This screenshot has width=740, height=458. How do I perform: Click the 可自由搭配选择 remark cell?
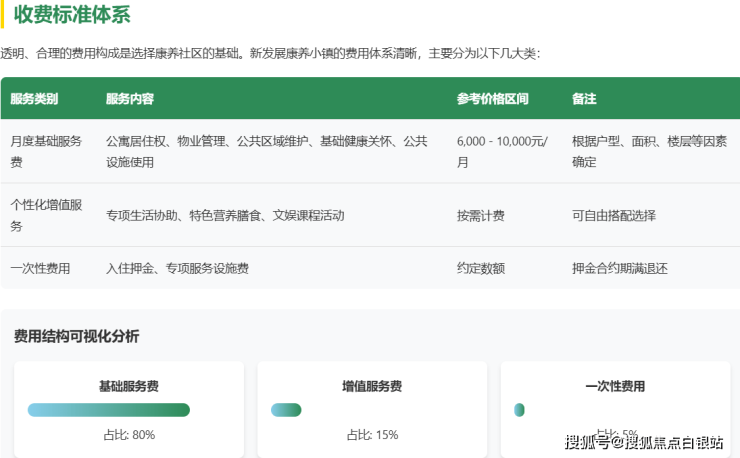[x=614, y=215]
